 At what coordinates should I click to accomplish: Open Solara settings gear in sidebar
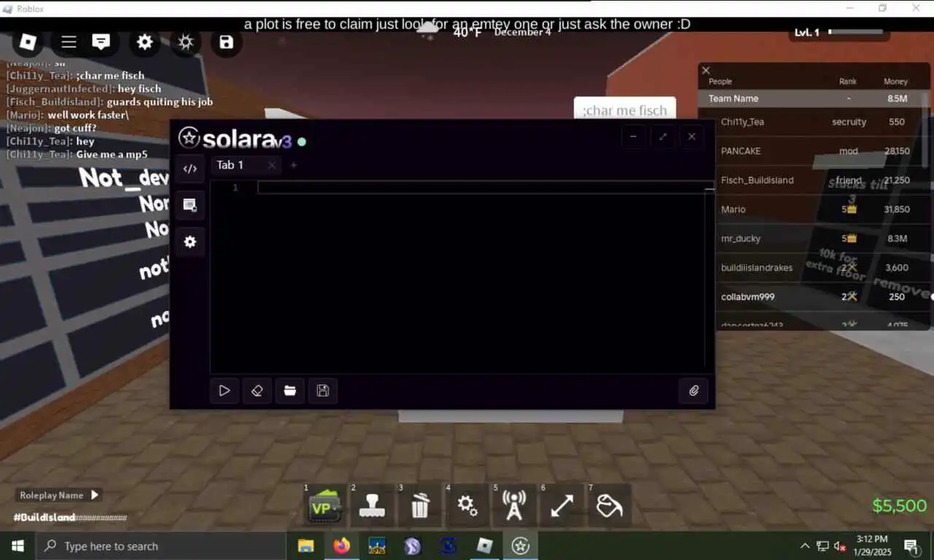190,241
